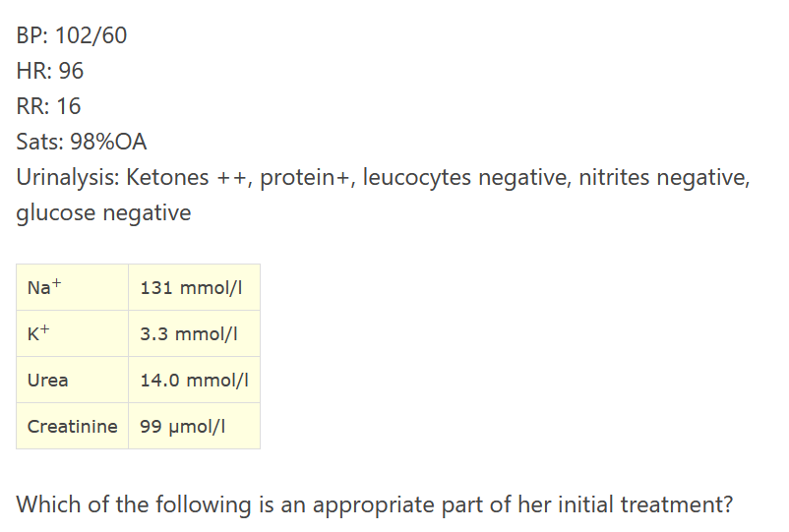This screenshot has width=789, height=532.
Task: Select the Creatinine label cell
Action: click(73, 426)
